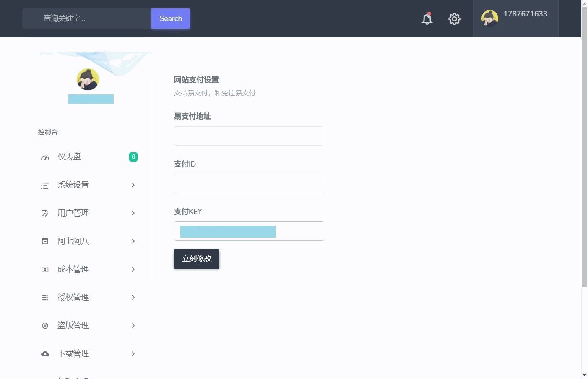Click the money icon beside 成本管理
Viewport: 588px width, 379px height.
pos(45,269)
